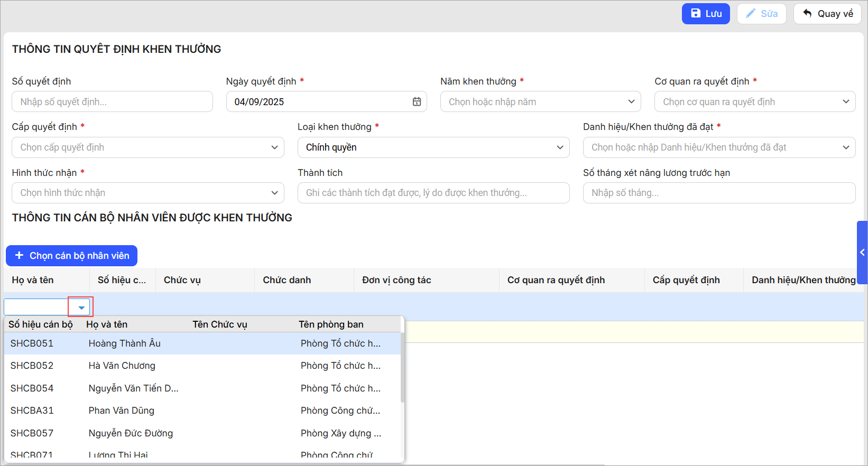Select employee Hoàng Thành Âu from list
This screenshot has height=466, width=868.
pyautogui.click(x=125, y=343)
